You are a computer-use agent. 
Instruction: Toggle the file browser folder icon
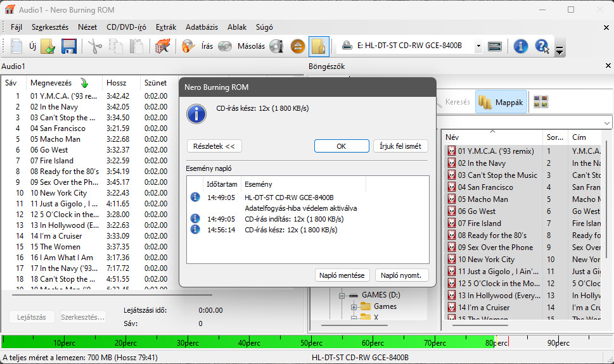(319, 46)
